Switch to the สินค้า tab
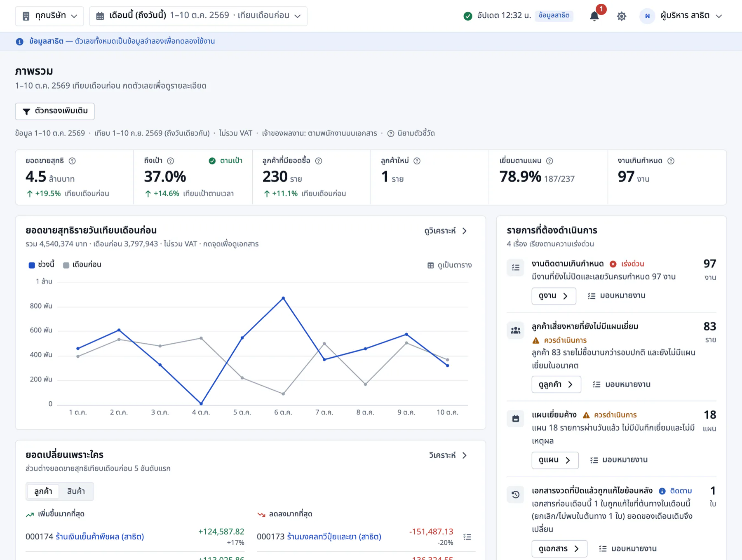This screenshot has height=560, width=742. [x=76, y=491]
